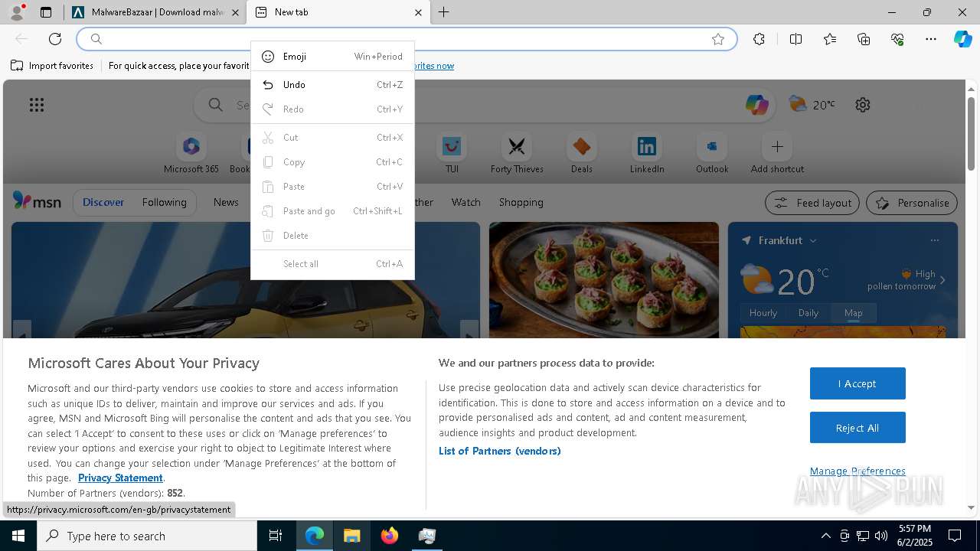Show hidden tray icons chevron

pyautogui.click(x=826, y=536)
